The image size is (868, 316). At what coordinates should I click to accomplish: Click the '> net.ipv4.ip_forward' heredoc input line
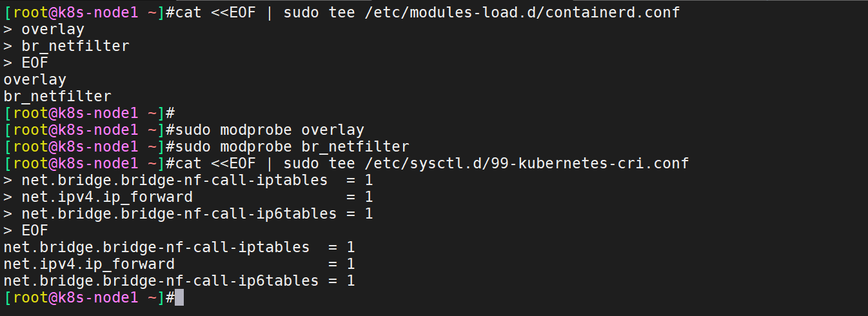[188, 197]
